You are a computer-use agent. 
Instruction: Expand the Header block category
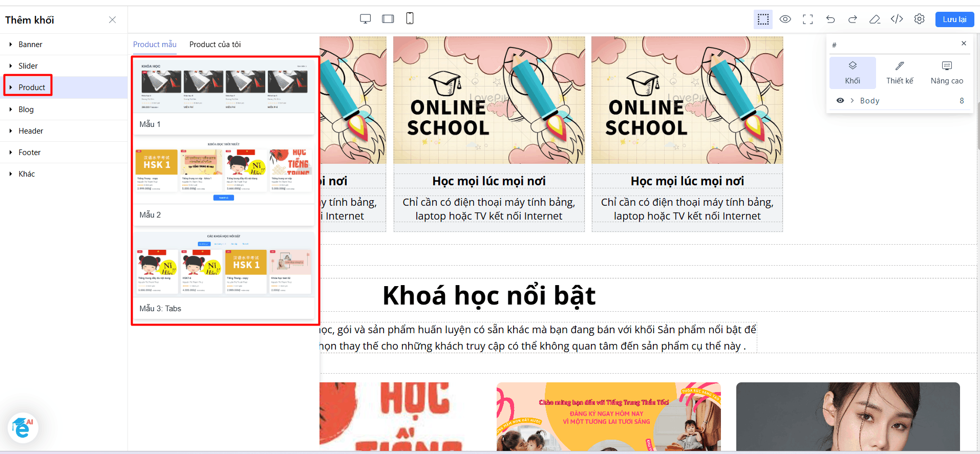pos(63,131)
